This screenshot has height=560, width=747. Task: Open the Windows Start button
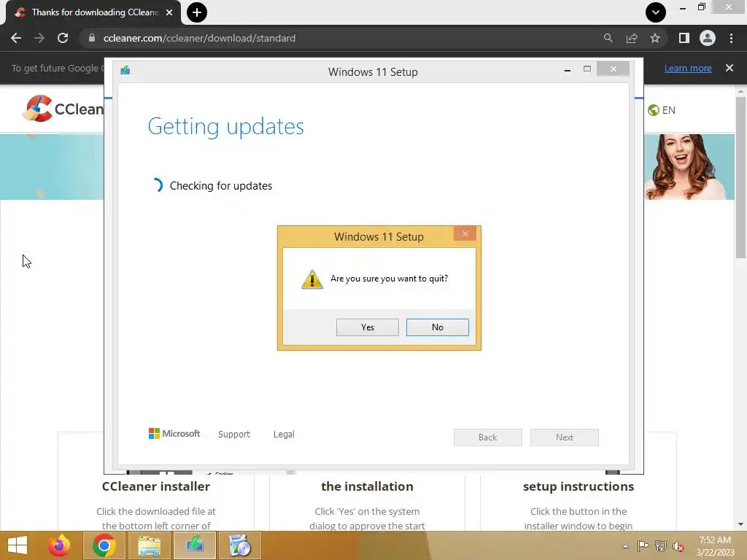[x=18, y=545]
